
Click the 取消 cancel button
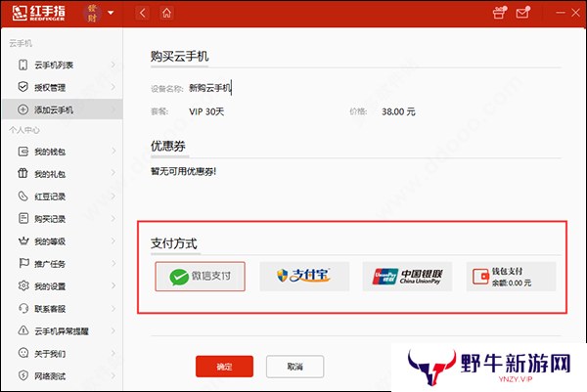point(295,367)
